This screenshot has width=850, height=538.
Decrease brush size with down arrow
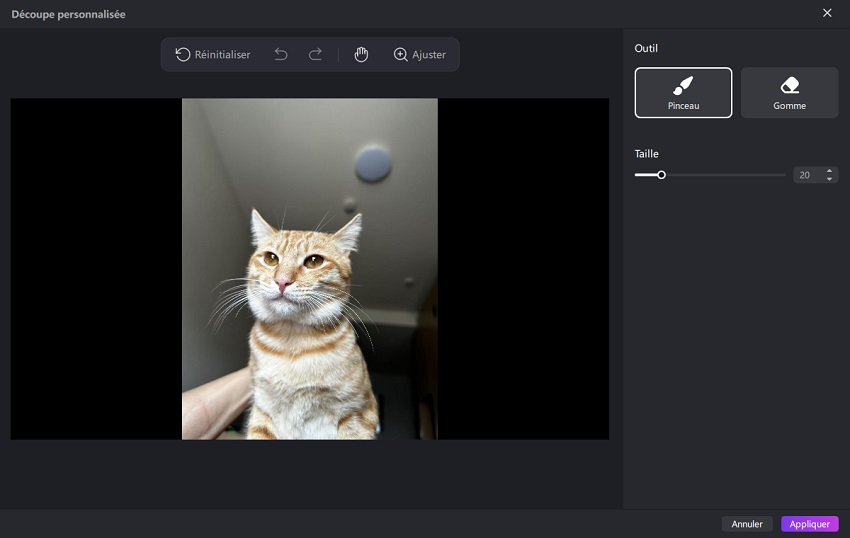pos(829,179)
